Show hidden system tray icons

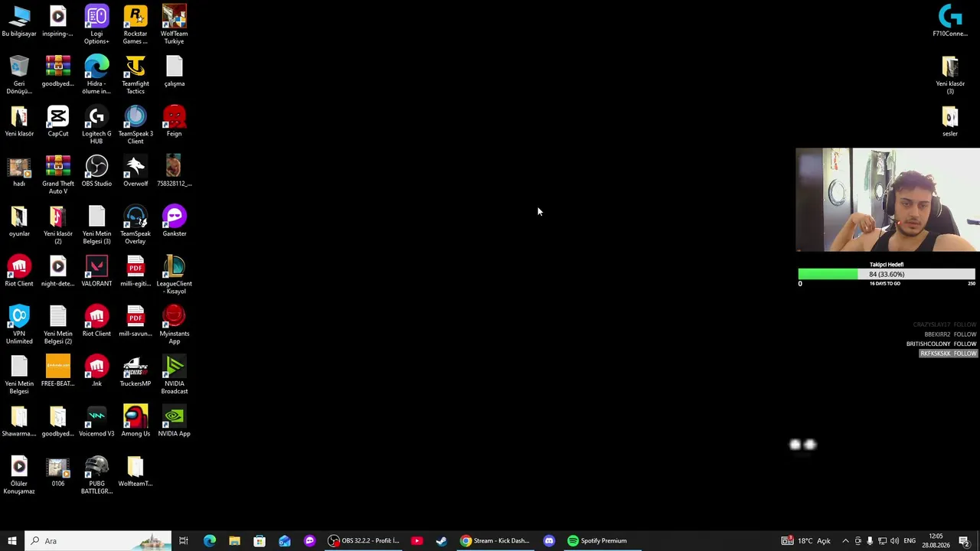coord(845,541)
